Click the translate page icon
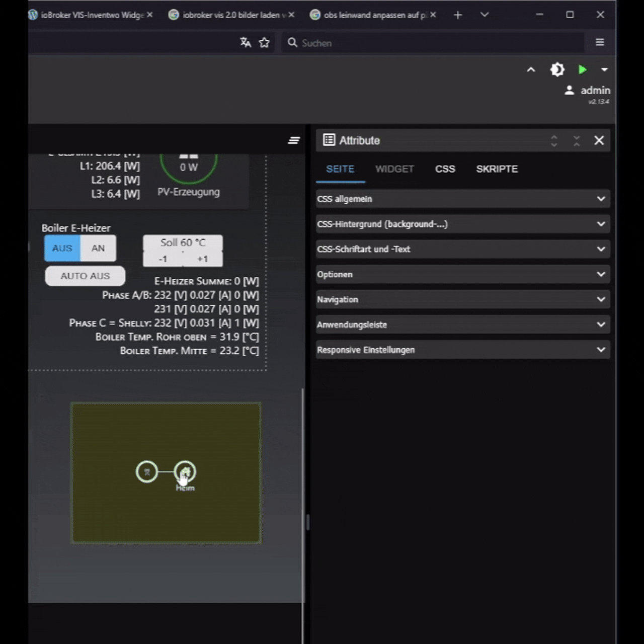 point(246,43)
